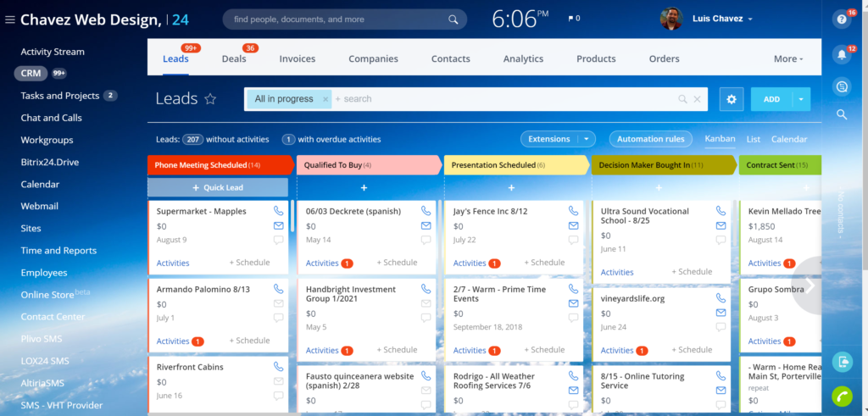Open the gear settings button
Screen dimensions: 868x416
click(732, 99)
